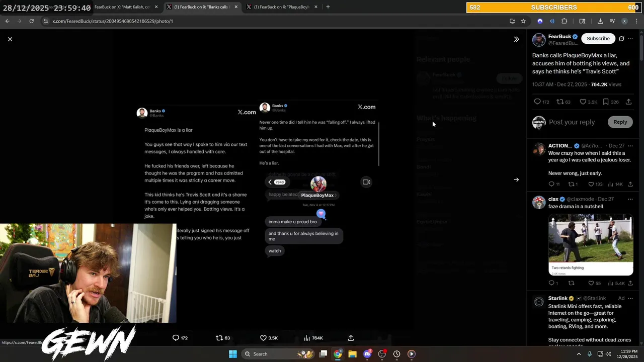The width and height of the screenshot is (644, 362).
Task: Close the photo viewer with the X
Action: pyautogui.click(x=10, y=39)
